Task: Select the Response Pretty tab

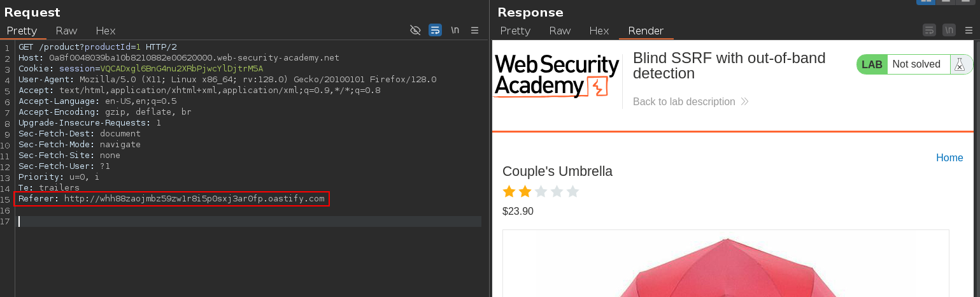Action: click(x=515, y=31)
